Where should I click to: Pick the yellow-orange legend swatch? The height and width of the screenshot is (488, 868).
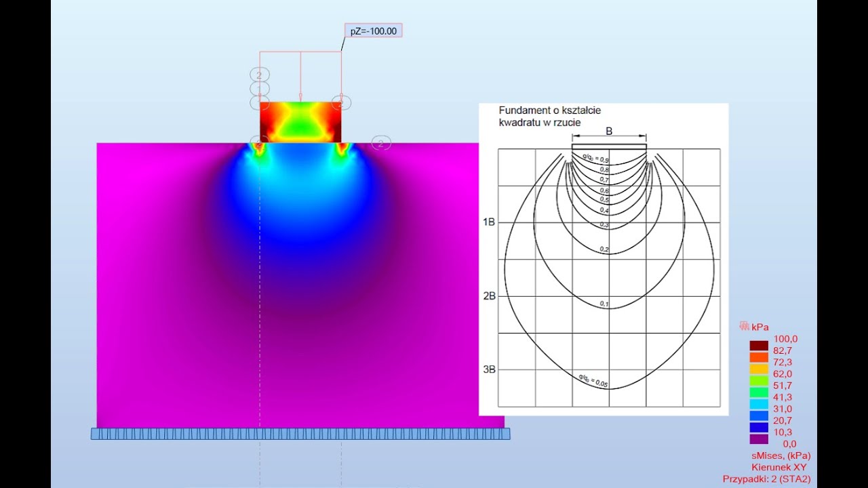[759, 369]
